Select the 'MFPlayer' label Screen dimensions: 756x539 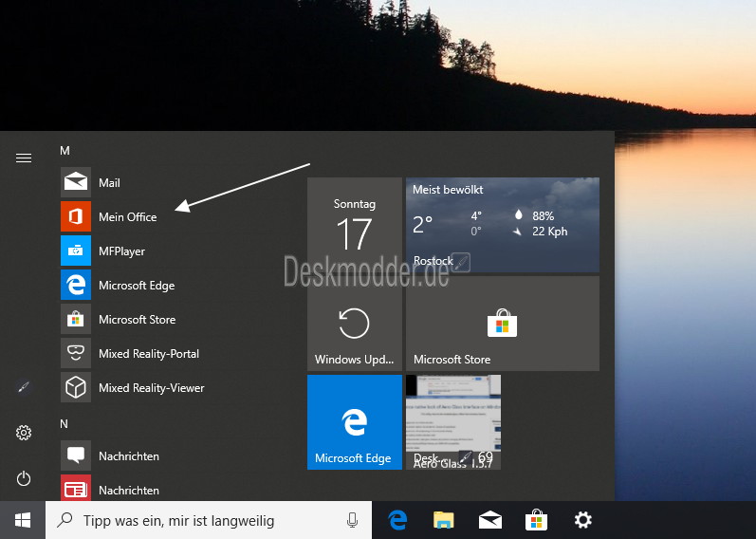[x=121, y=251]
